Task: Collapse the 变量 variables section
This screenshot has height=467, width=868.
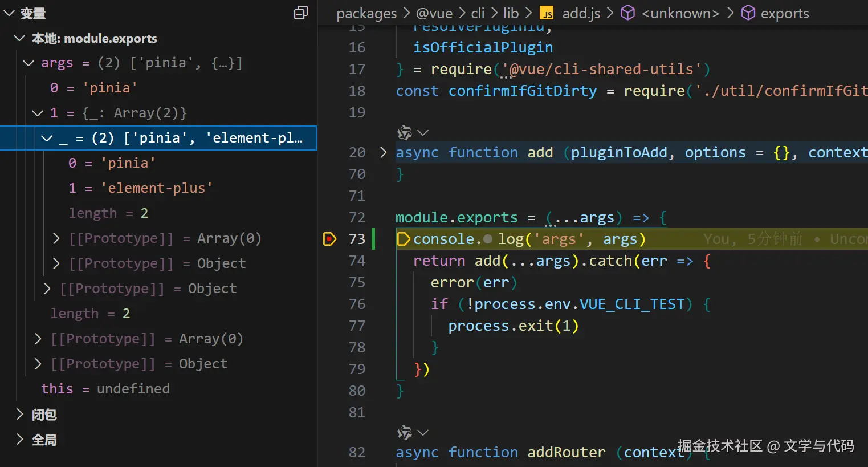Action: pyautogui.click(x=9, y=13)
